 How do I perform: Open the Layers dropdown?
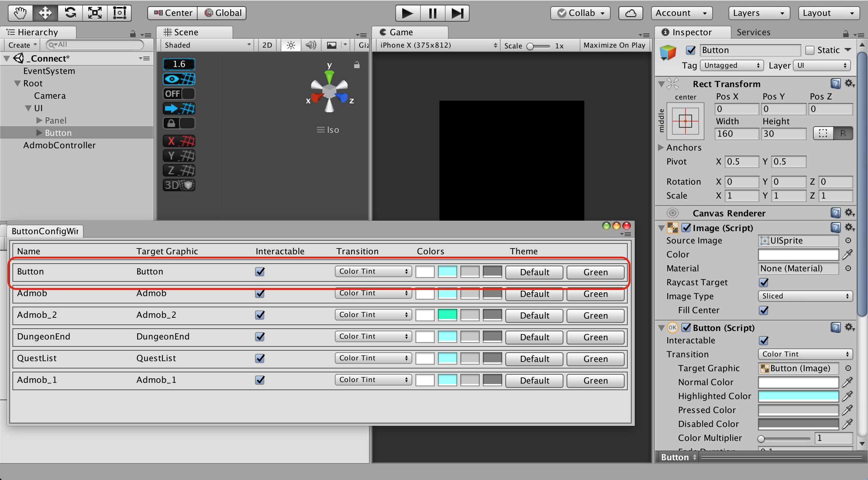(x=758, y=13)
